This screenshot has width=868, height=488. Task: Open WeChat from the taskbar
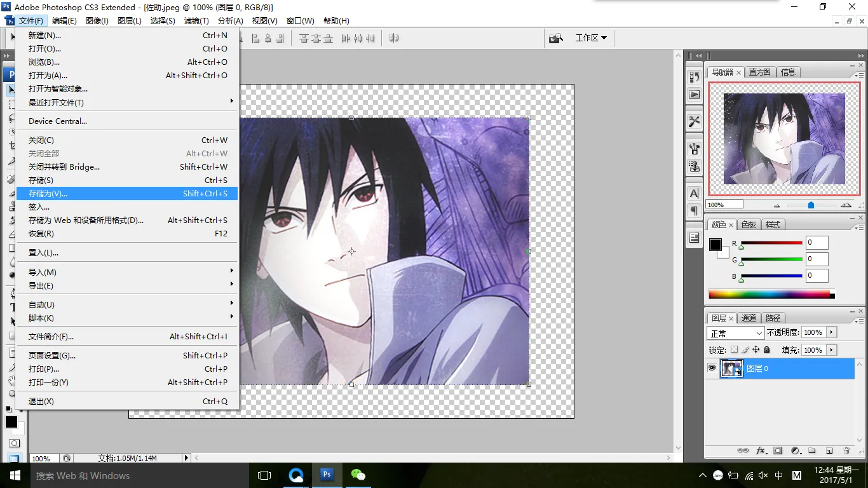pyautogui.click(x=358, y=475)
